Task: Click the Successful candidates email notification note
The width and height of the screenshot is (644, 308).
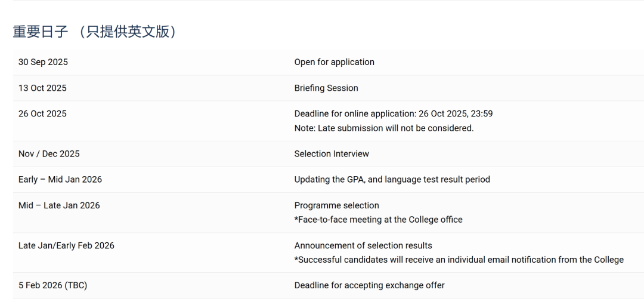Action: [x=459, y=260]
